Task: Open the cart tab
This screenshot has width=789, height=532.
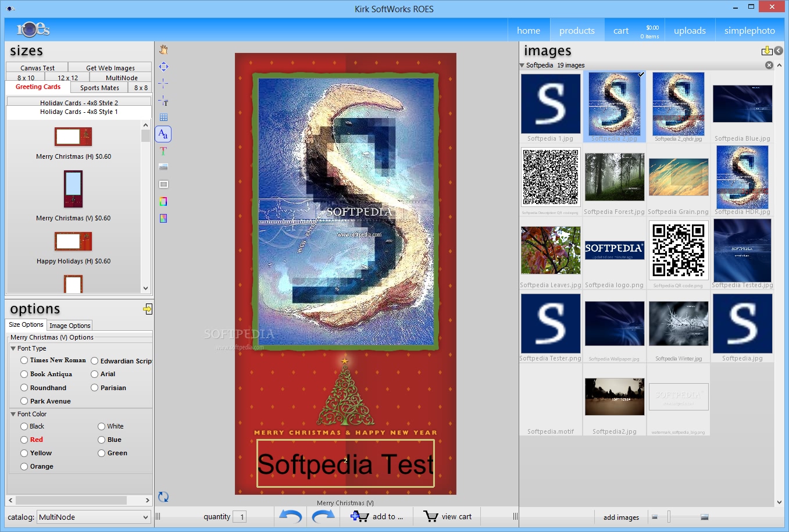Action: pos(635,31)
